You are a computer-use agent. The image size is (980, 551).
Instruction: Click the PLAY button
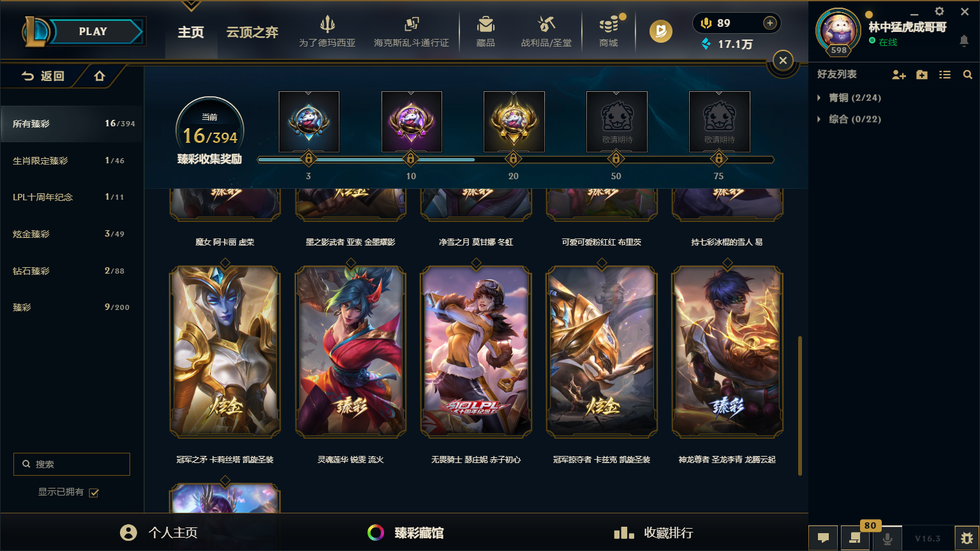[93, 31]
